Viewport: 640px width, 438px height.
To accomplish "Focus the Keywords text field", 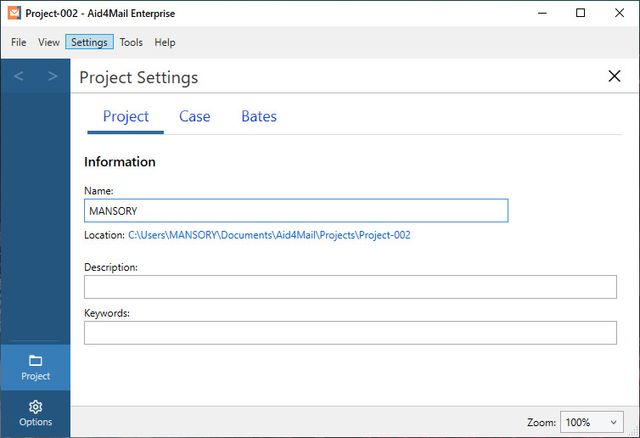I will (350, 333).
